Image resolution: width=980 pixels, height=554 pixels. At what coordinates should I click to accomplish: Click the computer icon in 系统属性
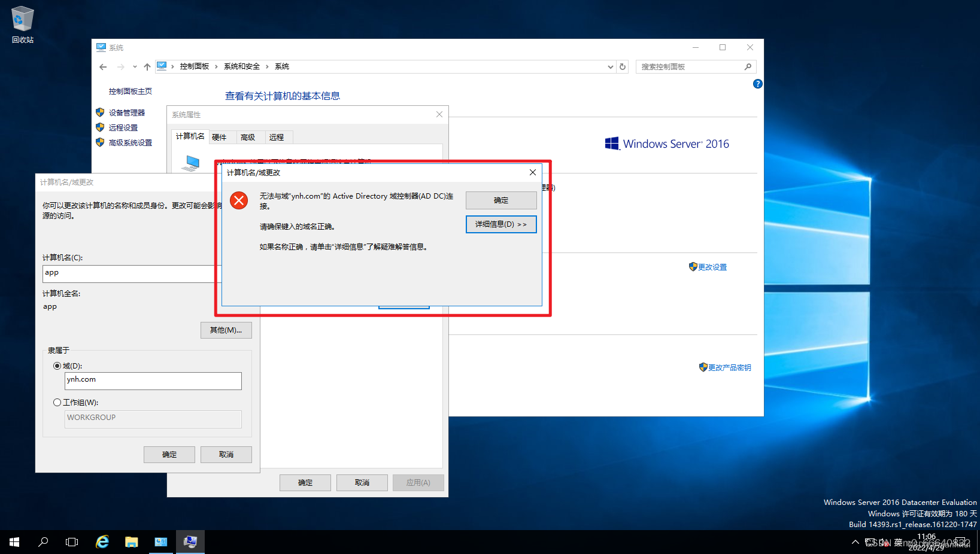(x=191, y=163)
